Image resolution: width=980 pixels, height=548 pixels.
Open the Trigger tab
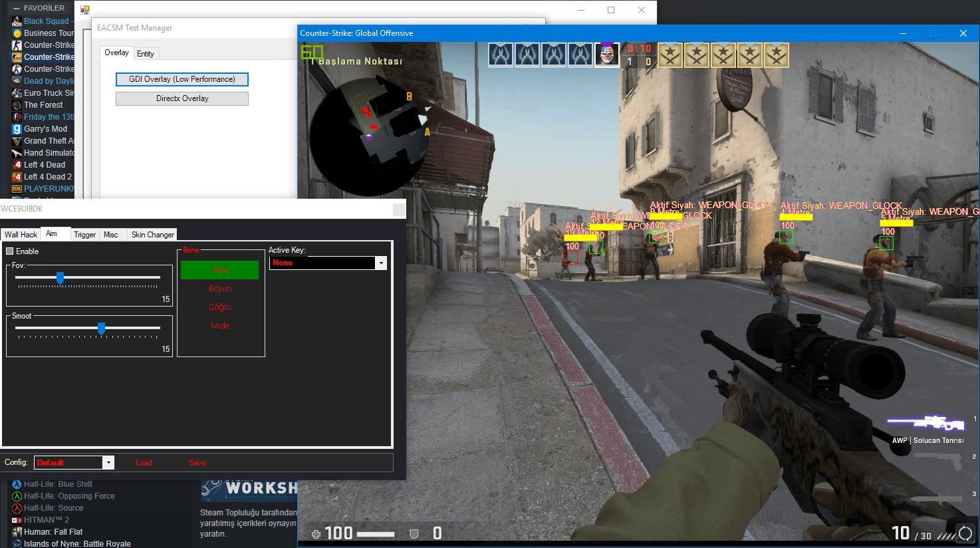84,235
